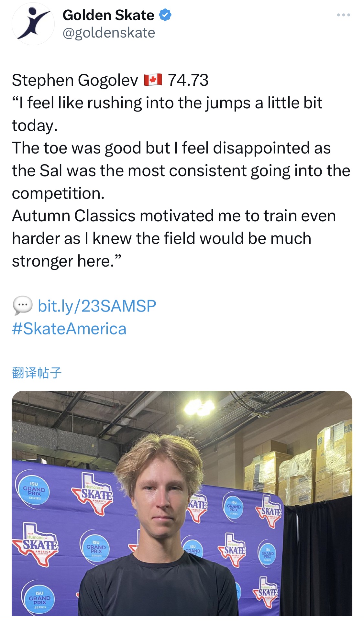
Task: Follow the bit.ly/23SAMSP link
Action: pyautogui.click(x=97, y=306)
